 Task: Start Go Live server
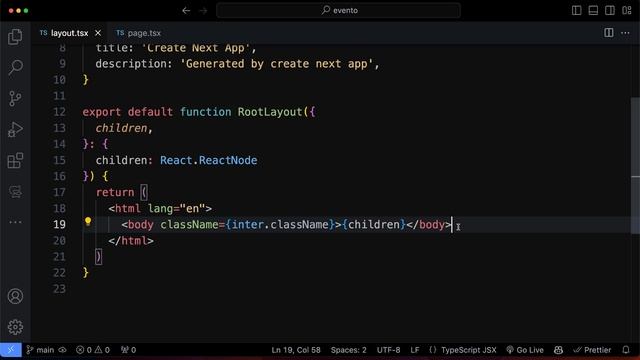tap(525, 350)
